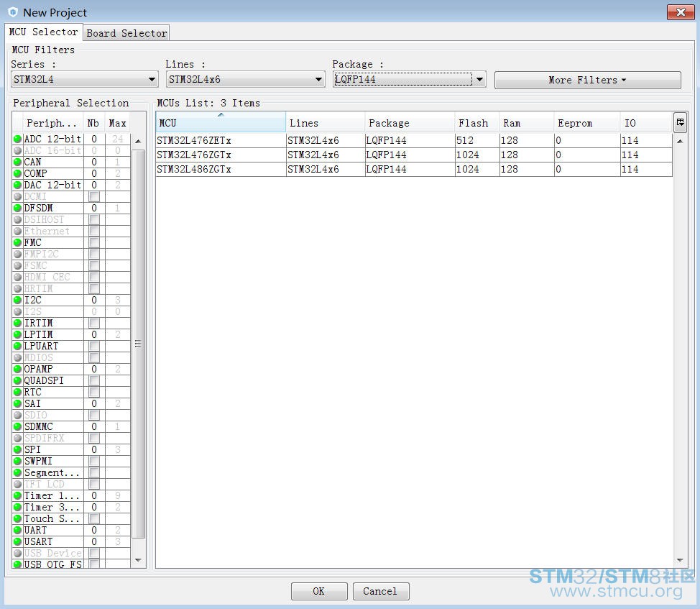
Task: Click the Nb value field for I2C
Action: point(94,300)
